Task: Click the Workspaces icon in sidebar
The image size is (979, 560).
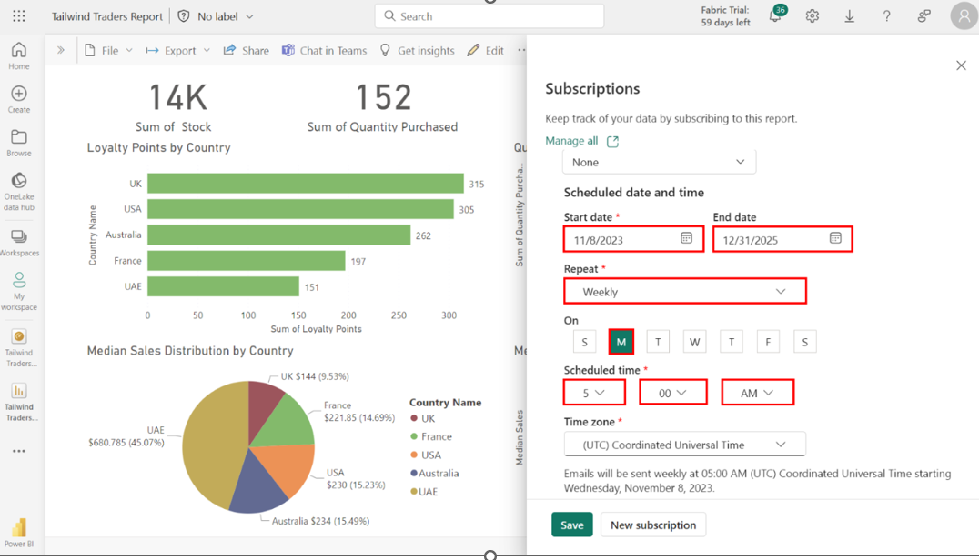Action: pyautogui.click(x=19, y=242)
